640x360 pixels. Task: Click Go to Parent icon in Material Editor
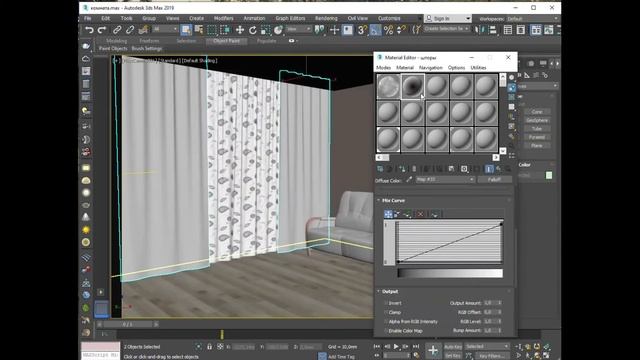498,169
